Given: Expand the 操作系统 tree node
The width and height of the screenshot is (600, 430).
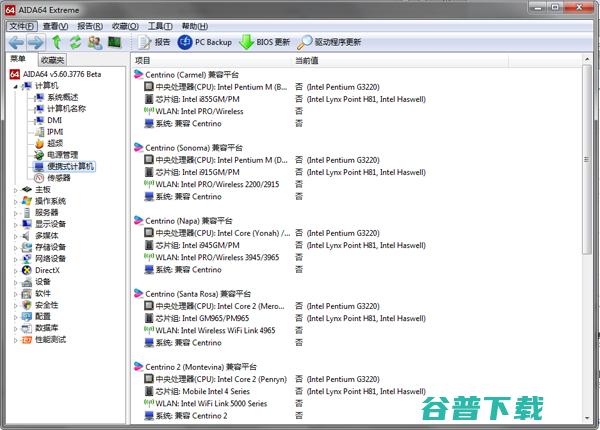Looking at the screenshot, I should (x=15, y=201).
